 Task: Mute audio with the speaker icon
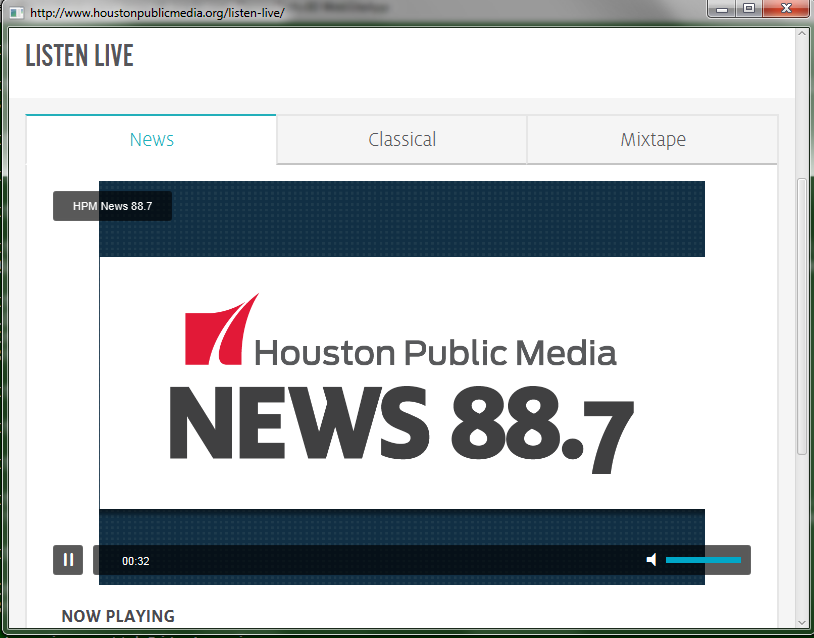coord(652,560)
